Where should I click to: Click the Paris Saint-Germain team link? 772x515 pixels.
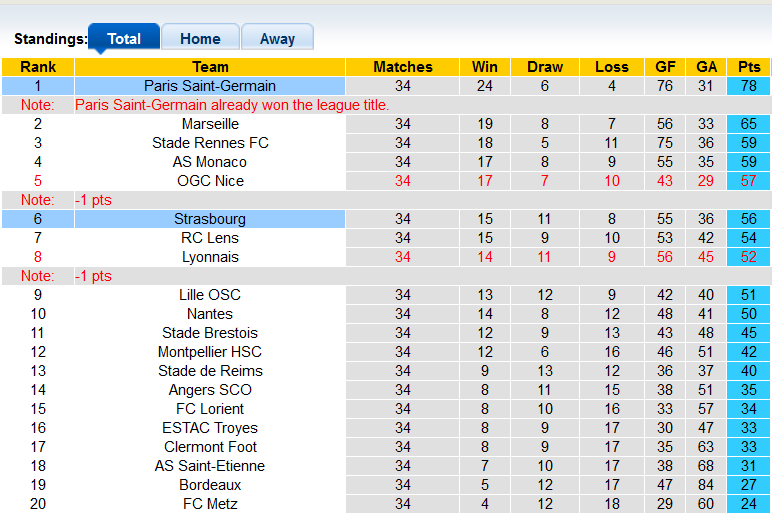pos(210,86)
